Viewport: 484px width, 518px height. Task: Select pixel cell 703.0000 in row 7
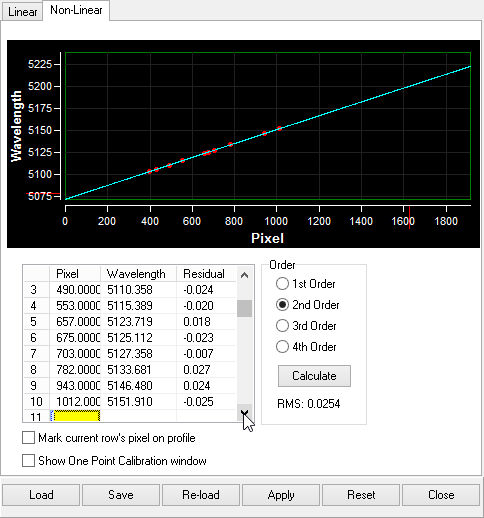[x=75, y=354]
